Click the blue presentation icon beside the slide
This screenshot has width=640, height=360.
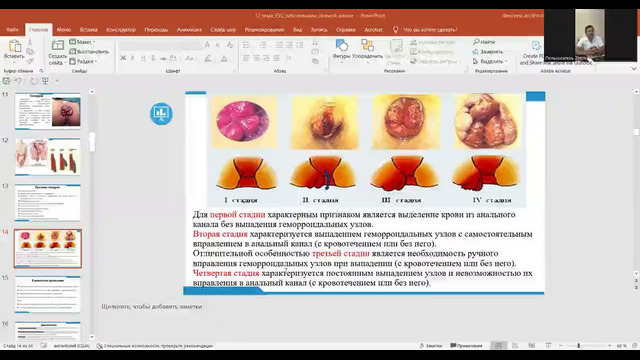coord(161,113)
